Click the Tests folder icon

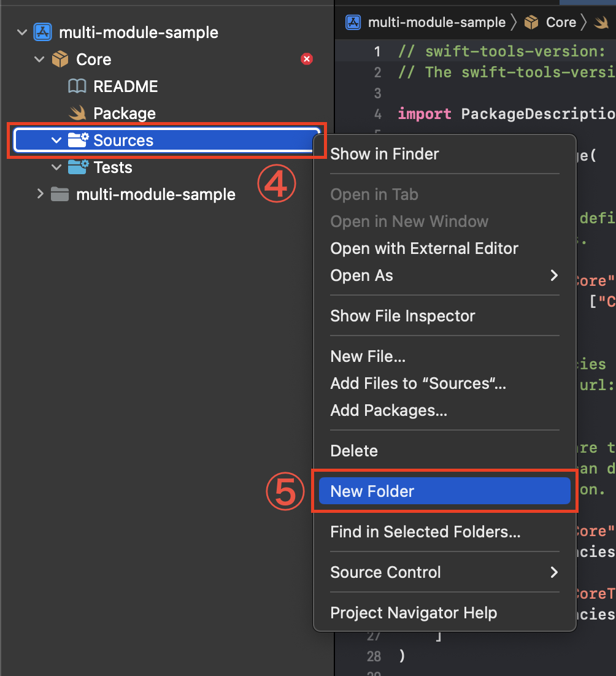[78, 167]
